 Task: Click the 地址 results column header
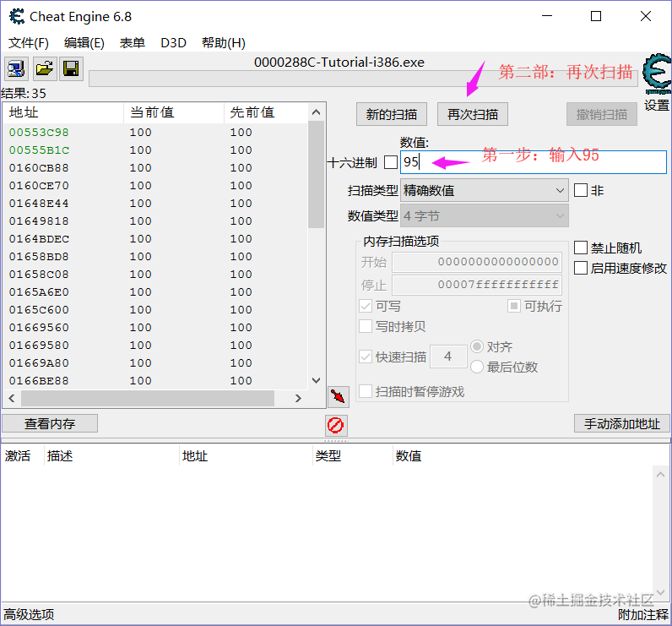coord(63,112)
